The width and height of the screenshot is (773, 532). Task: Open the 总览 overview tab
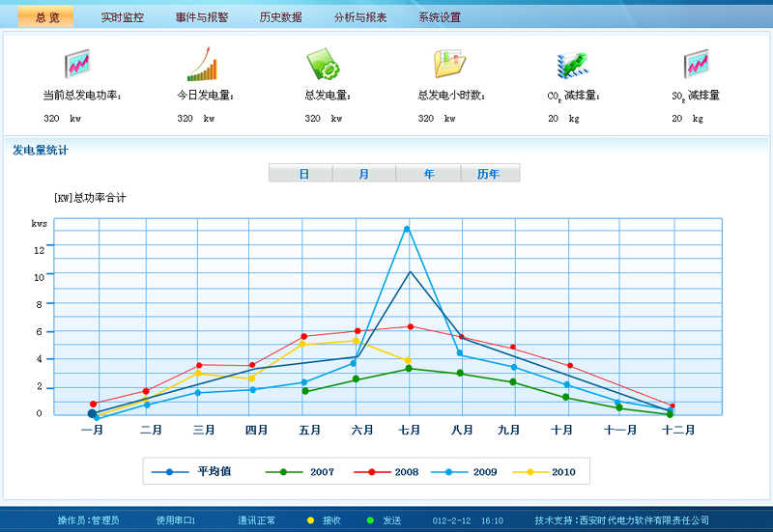(46, 17)
